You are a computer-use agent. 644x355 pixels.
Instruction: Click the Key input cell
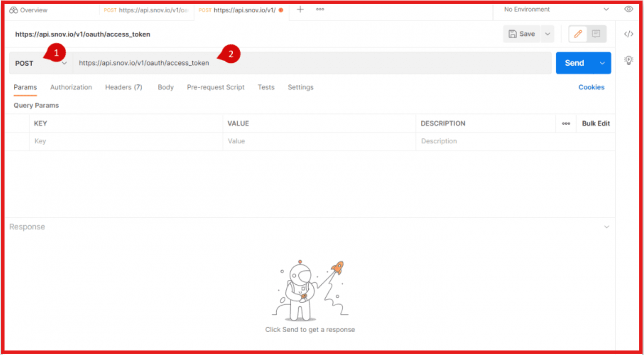pyautogui.click(x=126, y=141)
